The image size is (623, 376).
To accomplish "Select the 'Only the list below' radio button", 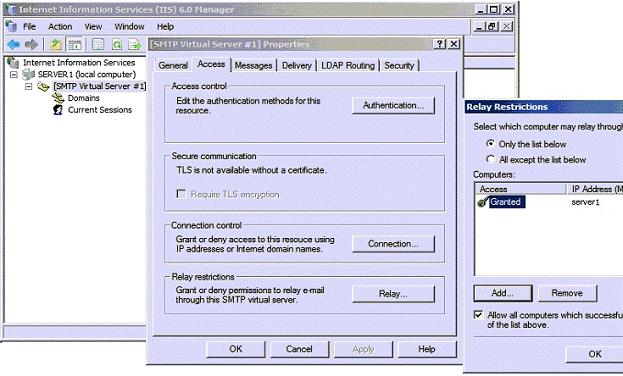I will coord(491,143).
